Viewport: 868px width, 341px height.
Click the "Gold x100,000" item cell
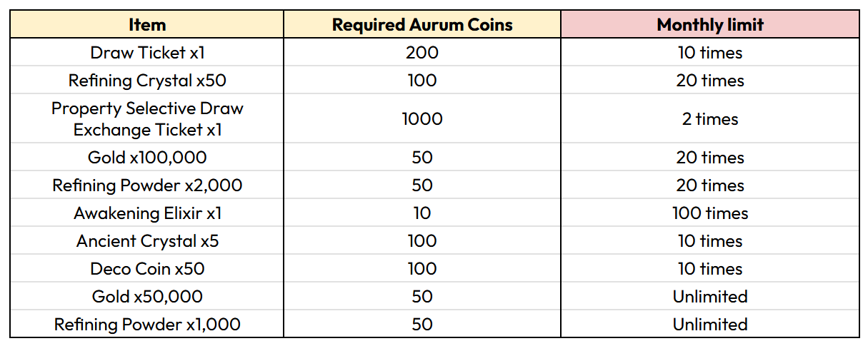point(147,158)
